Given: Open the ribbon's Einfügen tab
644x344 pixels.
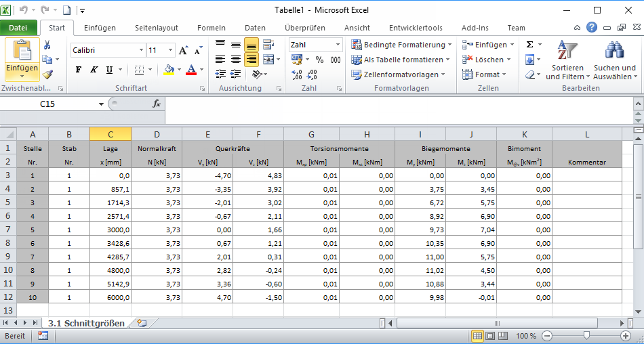Looking at the screenshot, I should 100,28.
